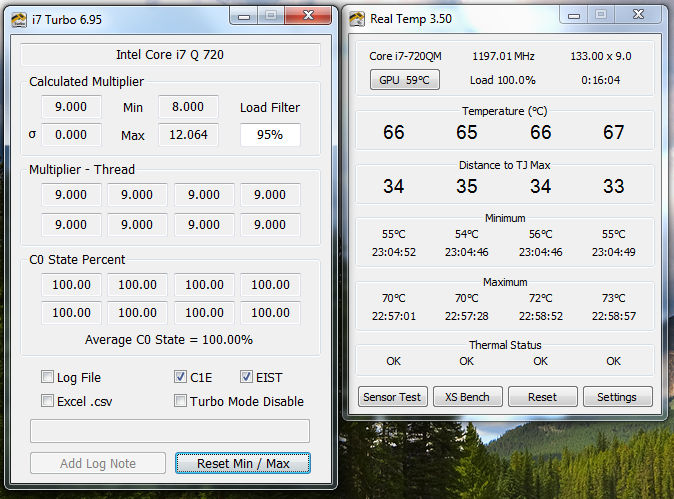Click the Real Temp title bar app icon
The height and width of the screenshot is (499, 674).
tap(357, 19)
